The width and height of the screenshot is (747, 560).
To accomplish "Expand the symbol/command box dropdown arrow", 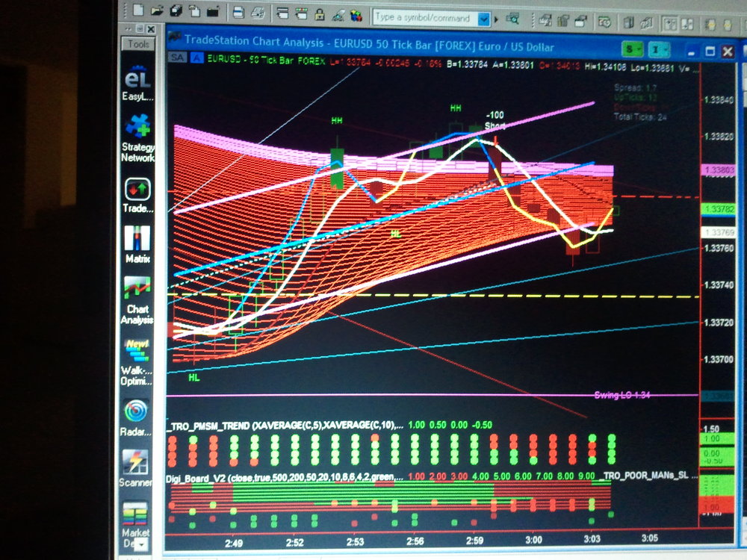I will click(484, 19).
